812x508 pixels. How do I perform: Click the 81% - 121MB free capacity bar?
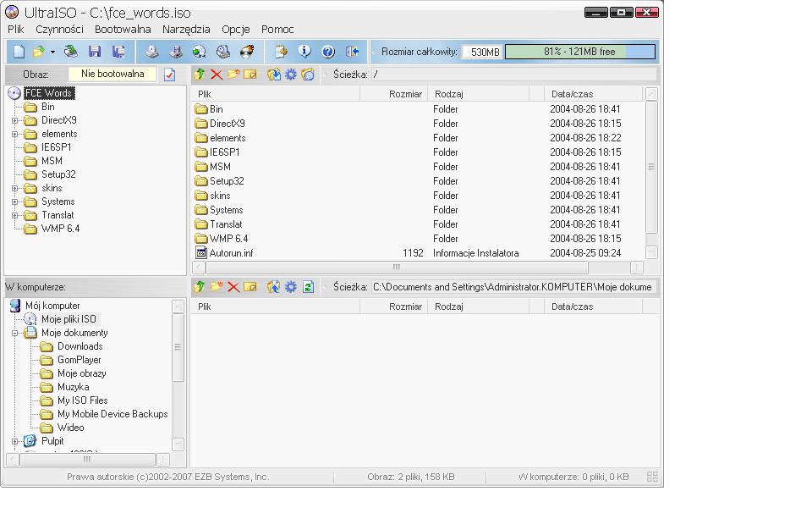click(580, 52)
